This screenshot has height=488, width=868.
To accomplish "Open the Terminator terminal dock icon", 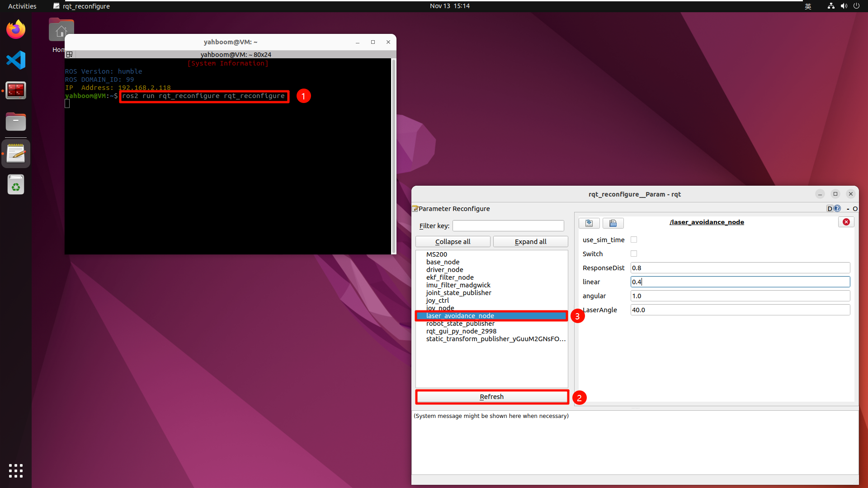I will pyautogui.click(x=16, y=91).
